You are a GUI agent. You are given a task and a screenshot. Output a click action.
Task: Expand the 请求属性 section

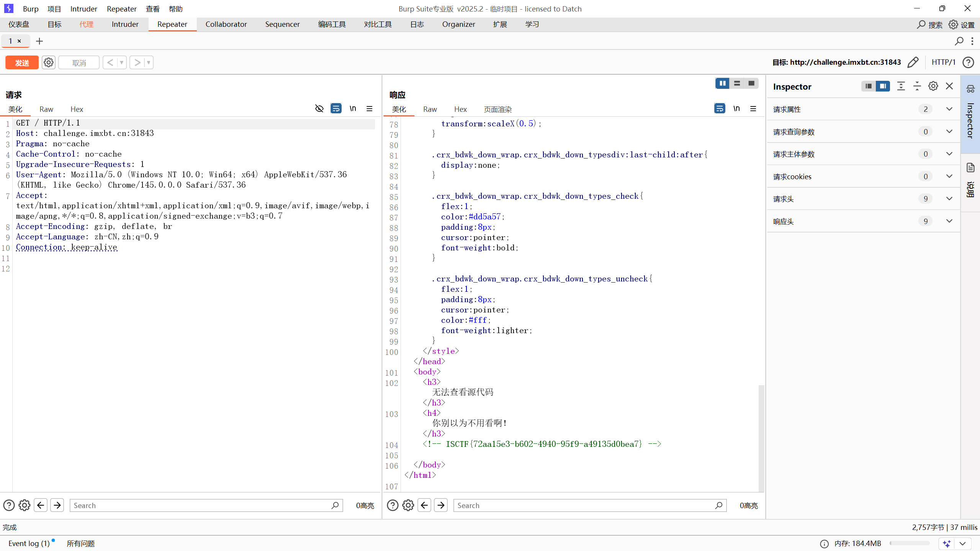tap(949, 109)
